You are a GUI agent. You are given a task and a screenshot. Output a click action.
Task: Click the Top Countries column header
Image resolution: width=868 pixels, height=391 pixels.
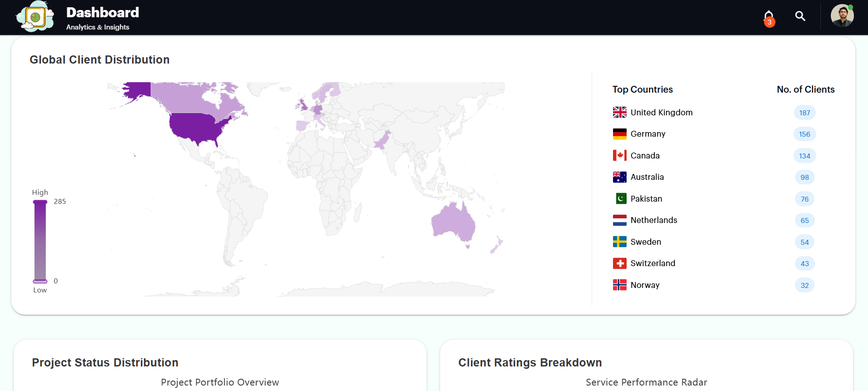(642, 89)
